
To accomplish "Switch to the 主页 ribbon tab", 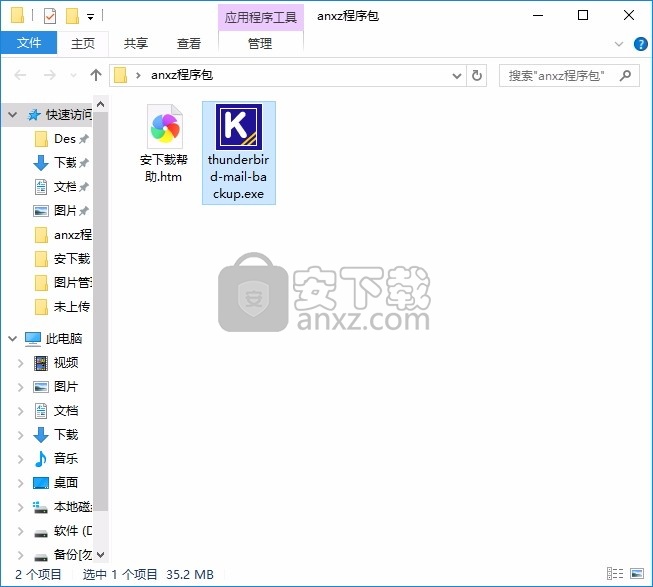I will tap(82, 43).
